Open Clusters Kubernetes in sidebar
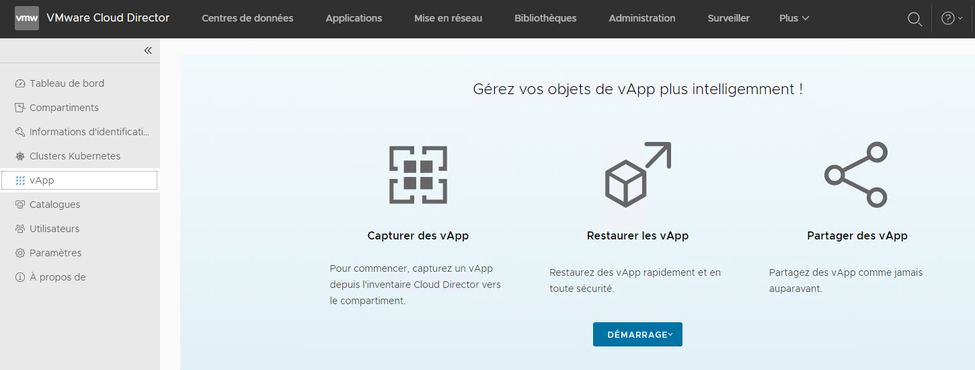Viewport: 975px width, 370px height. (x=75, y=156)
